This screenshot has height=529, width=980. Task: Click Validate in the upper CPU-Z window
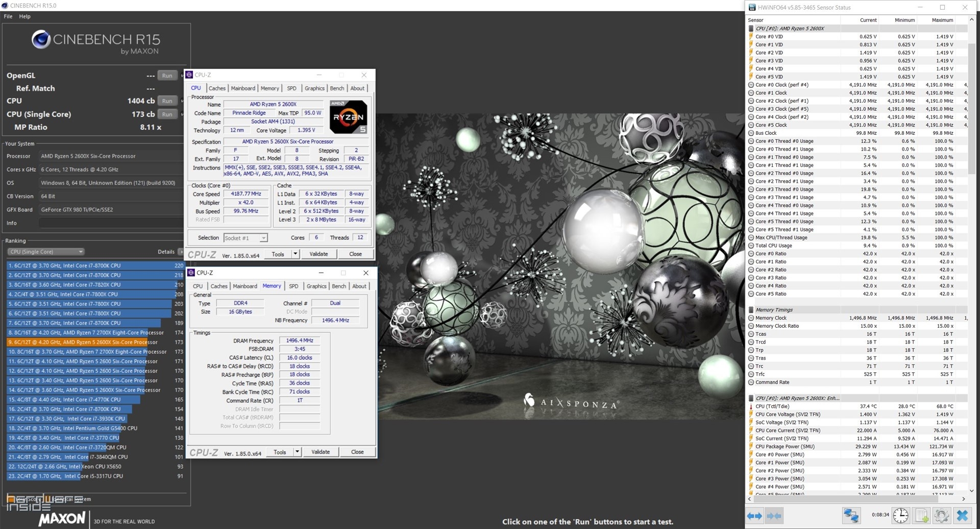pos(318,254)
